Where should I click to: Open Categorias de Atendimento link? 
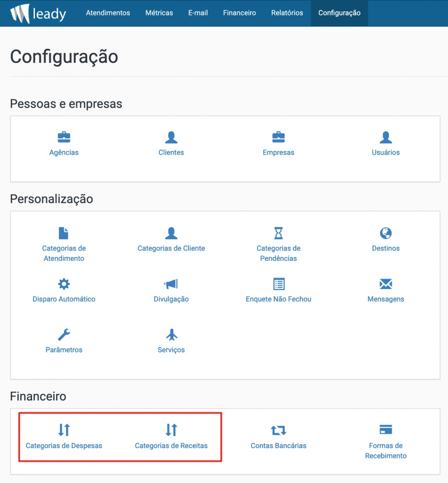[64, 253]
